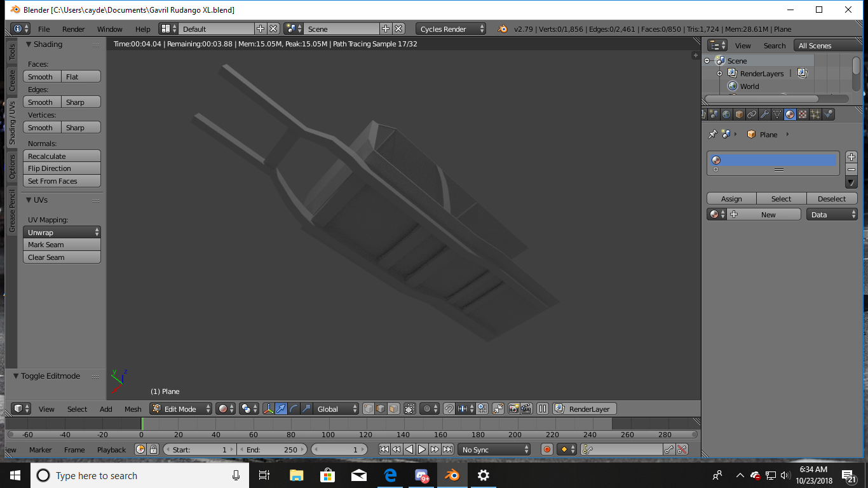868x488 pixels.
Task: Open the Render menu
Action: (74, 29)
